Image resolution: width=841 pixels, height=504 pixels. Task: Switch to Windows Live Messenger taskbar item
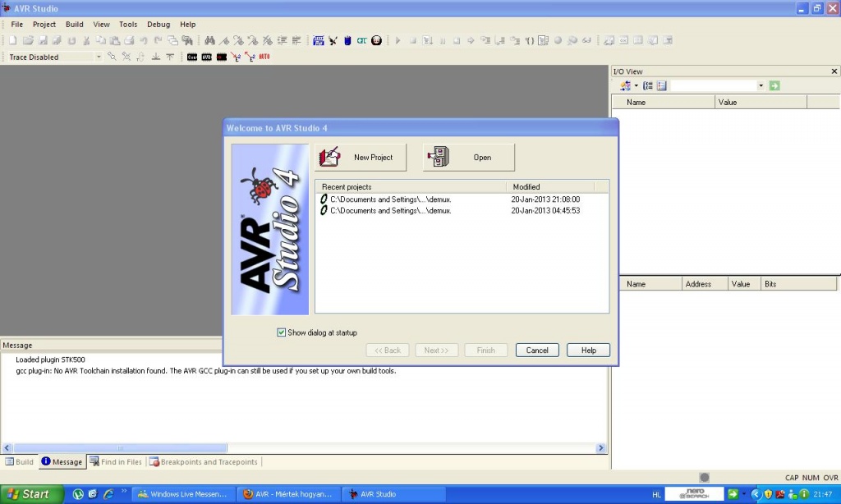[183, 494]
